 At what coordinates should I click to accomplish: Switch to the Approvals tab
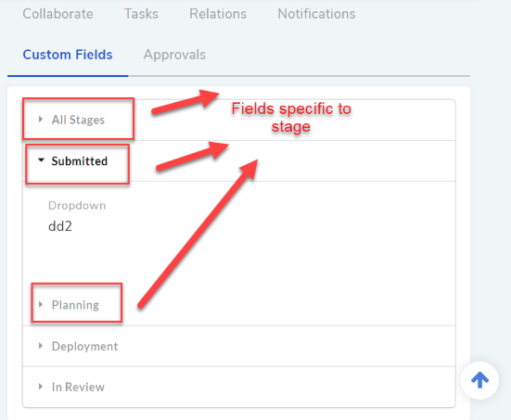click(174, 55)
